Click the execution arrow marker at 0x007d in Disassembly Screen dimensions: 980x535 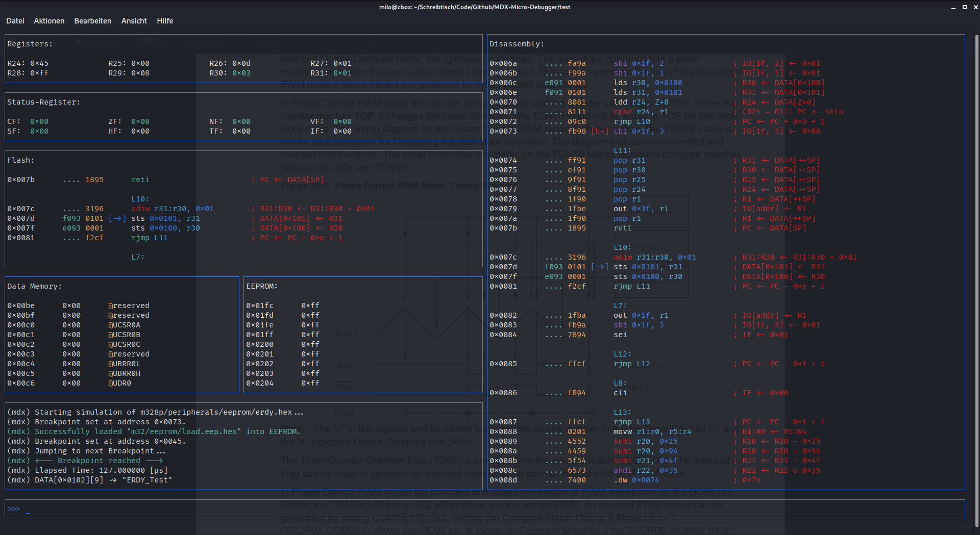pyautogui.click(x=600, y=267)
